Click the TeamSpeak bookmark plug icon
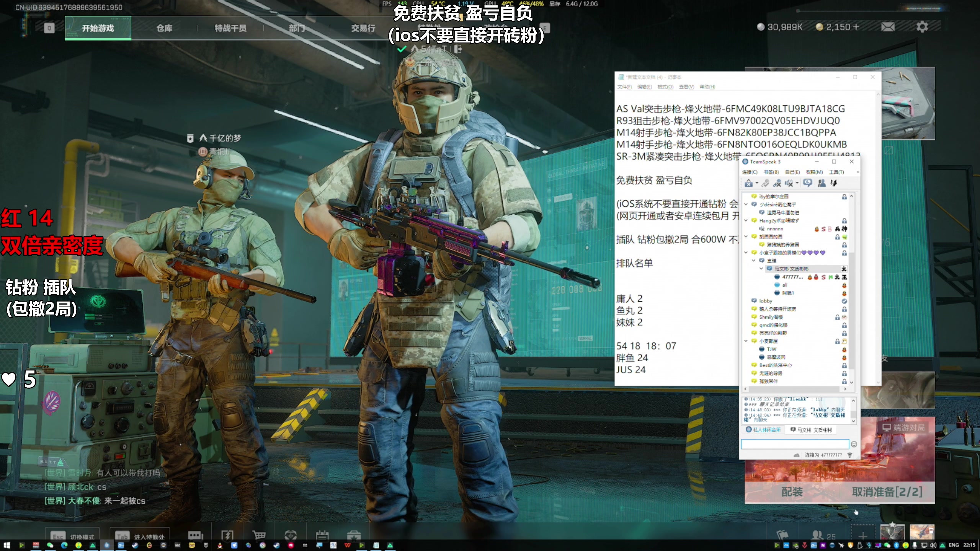980x551 pixels. click(765, 183)
